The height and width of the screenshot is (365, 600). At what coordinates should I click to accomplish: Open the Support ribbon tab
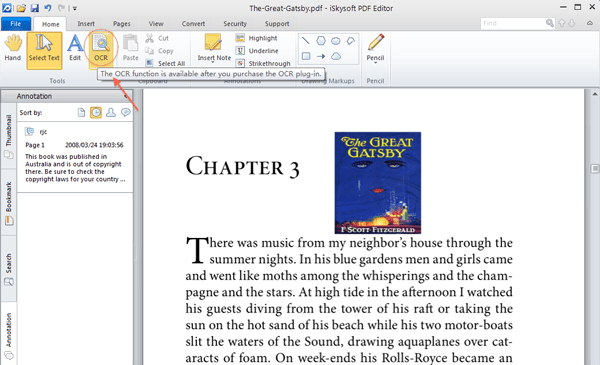(277, 24)
